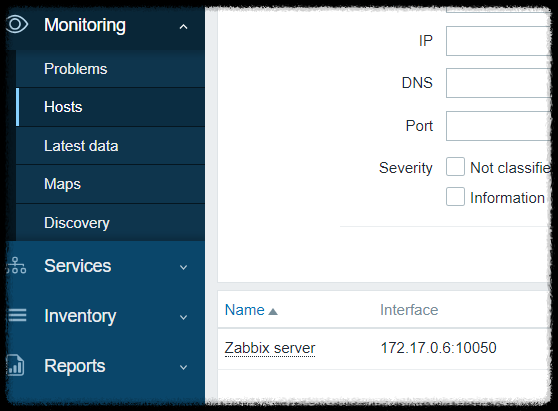This screenshot has height=411, width=558.
Task: Go to the Maps section
Action: [x=110, y=184]
